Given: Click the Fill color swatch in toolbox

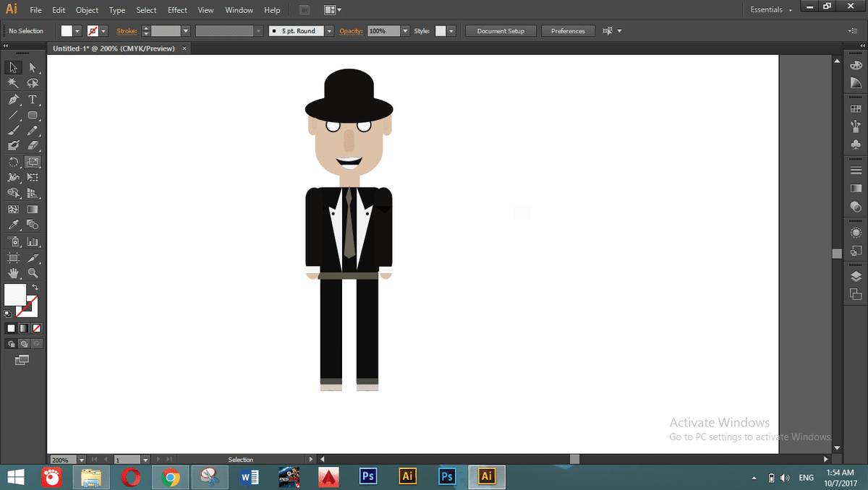Looking at the screenshot, I should coord(15,294).
